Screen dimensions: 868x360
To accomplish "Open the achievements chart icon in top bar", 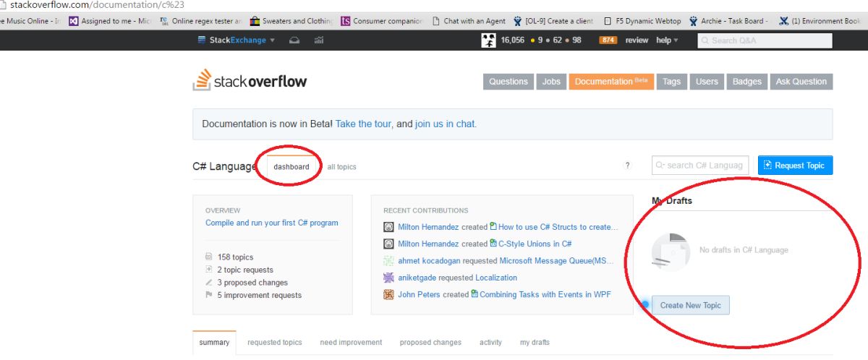I will (318, 40).
